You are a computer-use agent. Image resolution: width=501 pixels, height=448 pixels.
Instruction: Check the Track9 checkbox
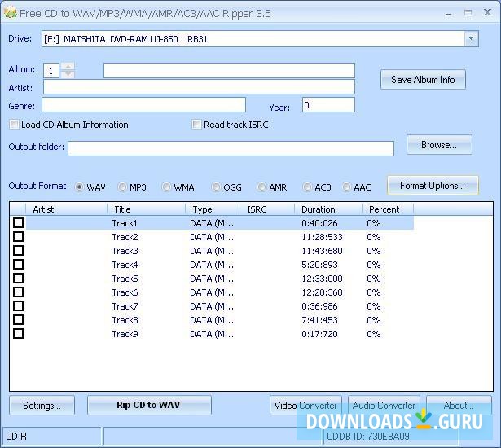click(x=18, y=334)
